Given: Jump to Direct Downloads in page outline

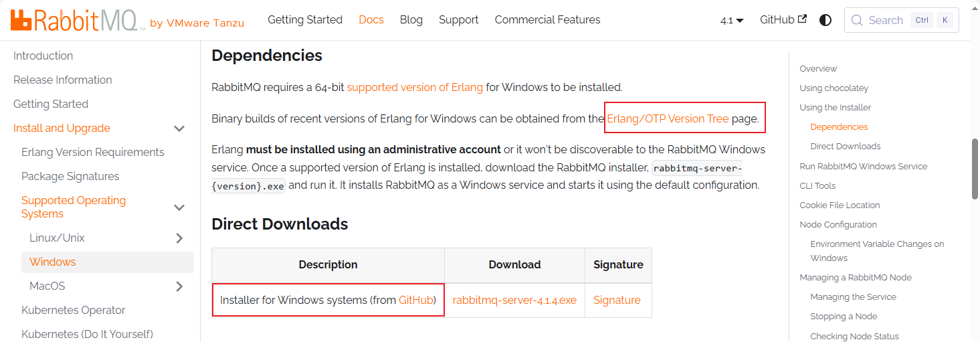Looking at the screenshot, I should click(x=846, y=147).
